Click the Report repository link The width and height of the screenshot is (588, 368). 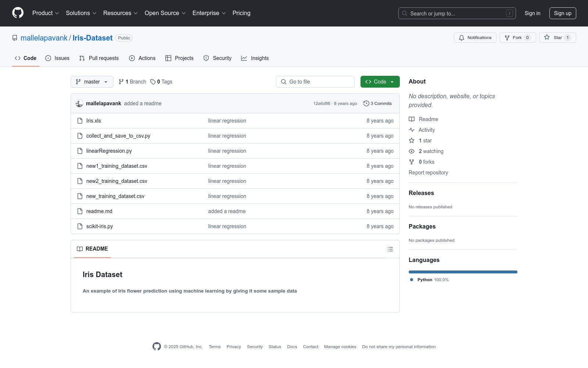[x=428, y=173]
